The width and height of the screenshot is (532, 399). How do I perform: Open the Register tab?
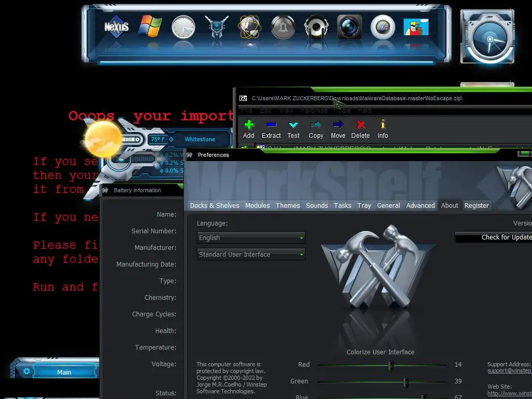tap(476, 205)
